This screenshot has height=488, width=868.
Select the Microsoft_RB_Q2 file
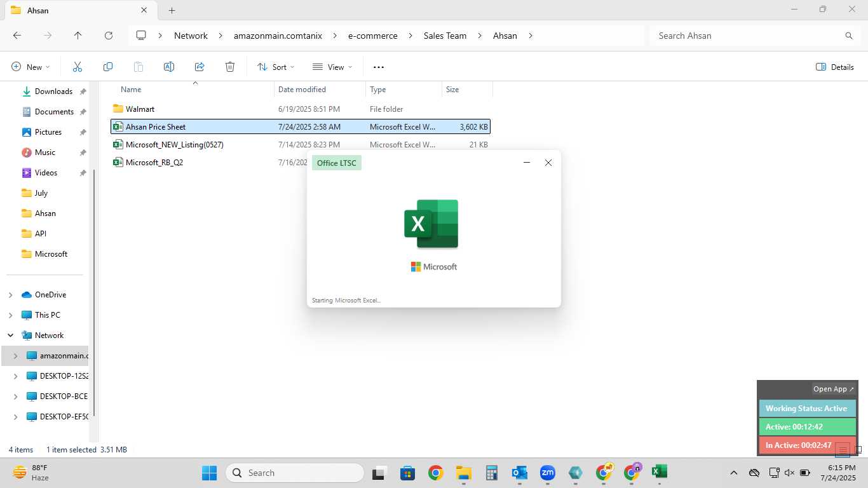(154, 163)
